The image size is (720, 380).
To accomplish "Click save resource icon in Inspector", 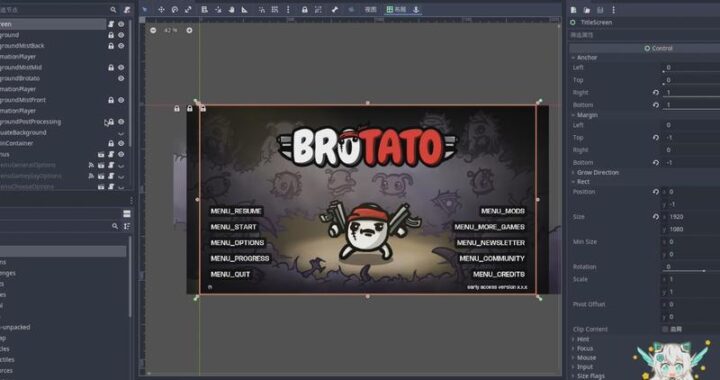I will (600, 10).
